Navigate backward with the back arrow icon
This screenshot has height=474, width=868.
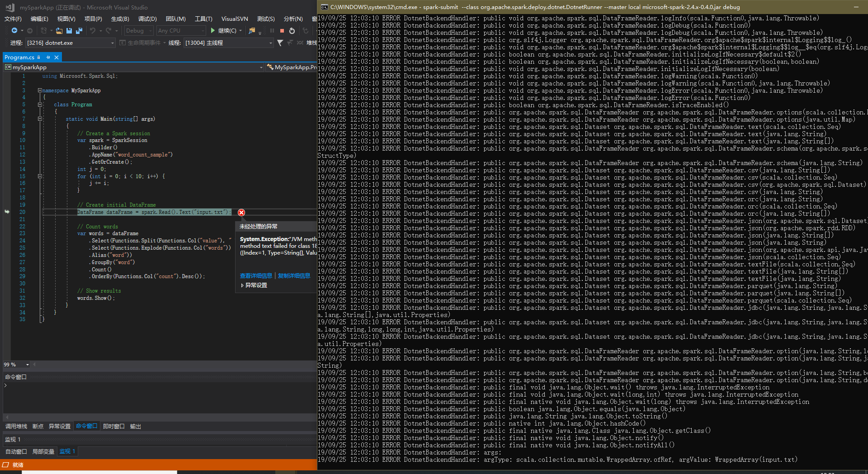[x=14, y=31]
